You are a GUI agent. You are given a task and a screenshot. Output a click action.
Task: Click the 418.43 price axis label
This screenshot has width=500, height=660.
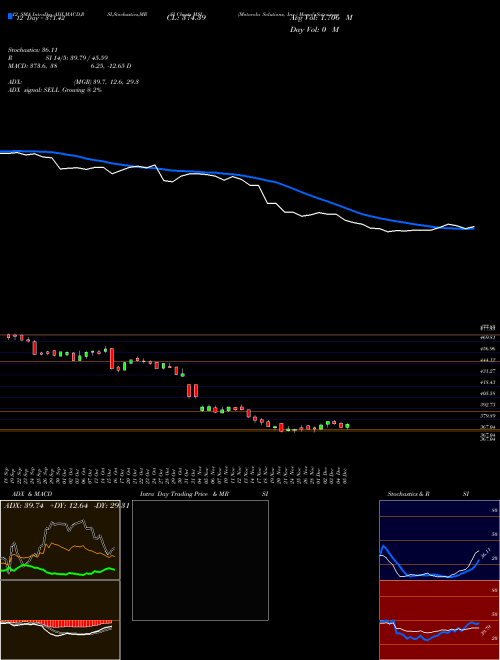point(489,382)
